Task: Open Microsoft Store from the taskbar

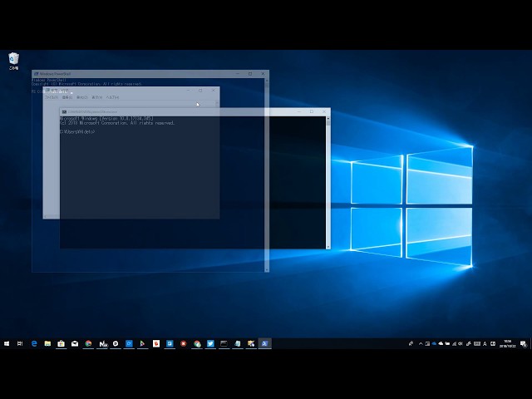Action: 61,343
